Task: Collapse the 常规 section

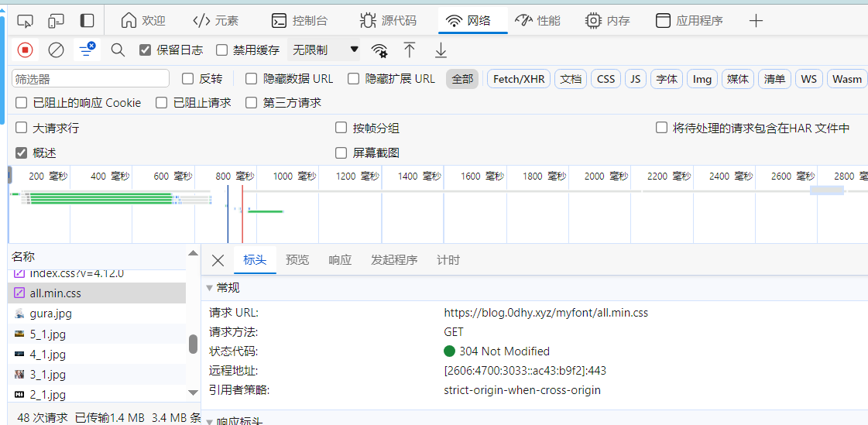Action: tap(209, 288)
